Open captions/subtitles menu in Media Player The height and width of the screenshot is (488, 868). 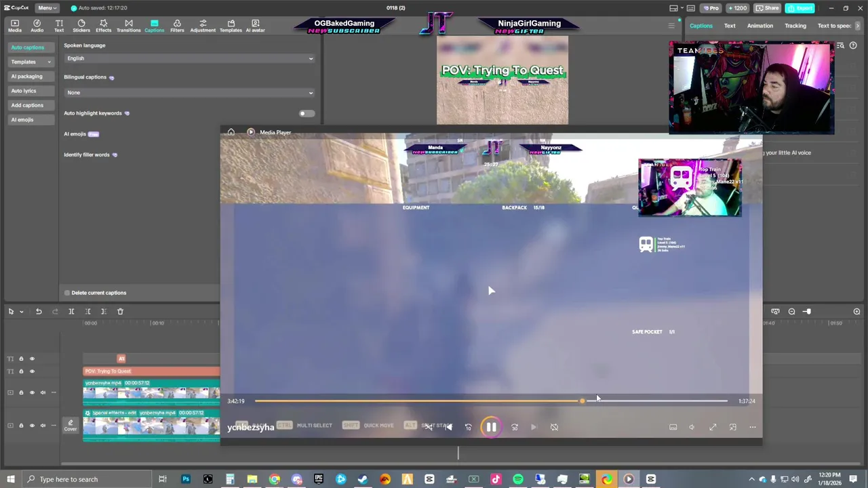click(673, 427)
